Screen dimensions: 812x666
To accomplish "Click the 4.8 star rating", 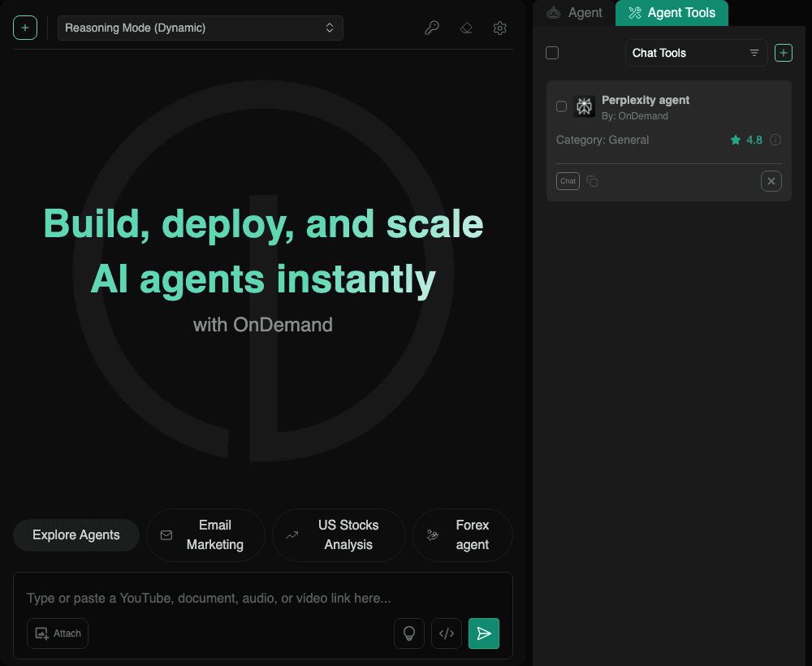I will point(746,140).
